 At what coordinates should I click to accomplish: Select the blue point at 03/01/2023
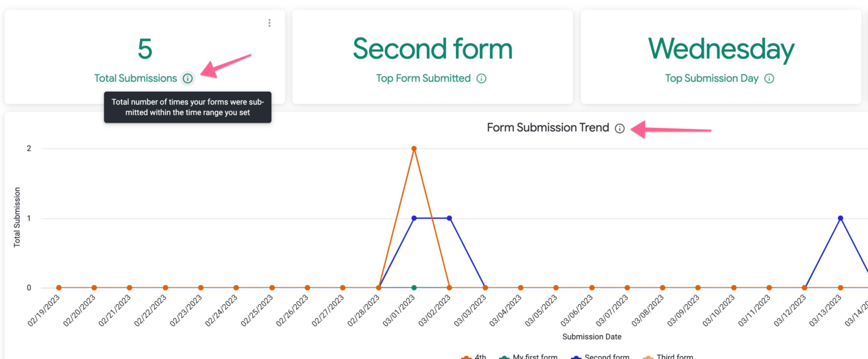[x=414, y=218]
